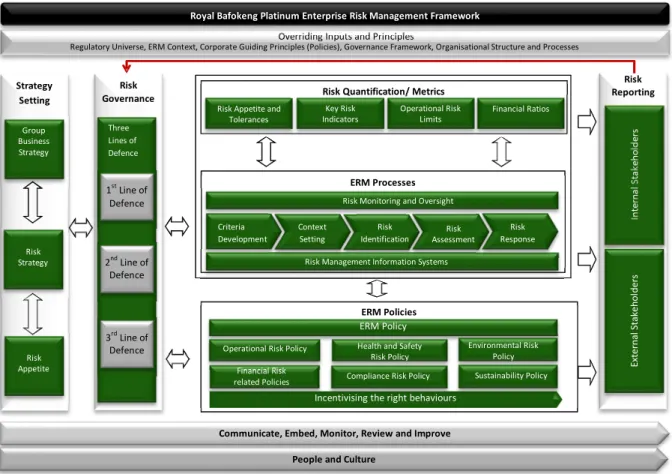Click right arrow beside Financial Ratios
The width and height of the screenshot is (672, 474).
pyautogui.click(x=587, y=122)
